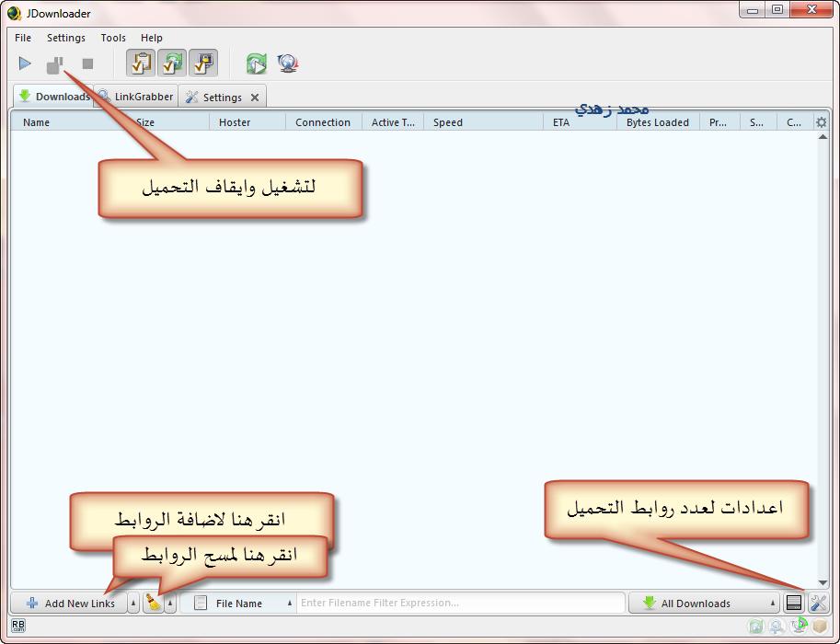
Task: Open the Settings menu in the menu bar
Action: click(66, 38)
